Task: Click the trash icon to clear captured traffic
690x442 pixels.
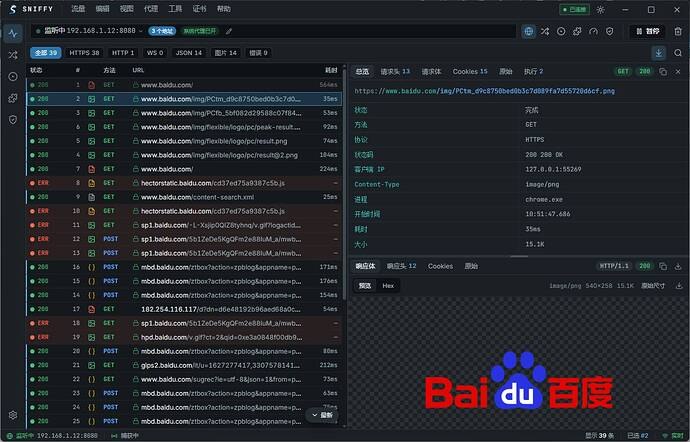Action: tap(678, 31)
